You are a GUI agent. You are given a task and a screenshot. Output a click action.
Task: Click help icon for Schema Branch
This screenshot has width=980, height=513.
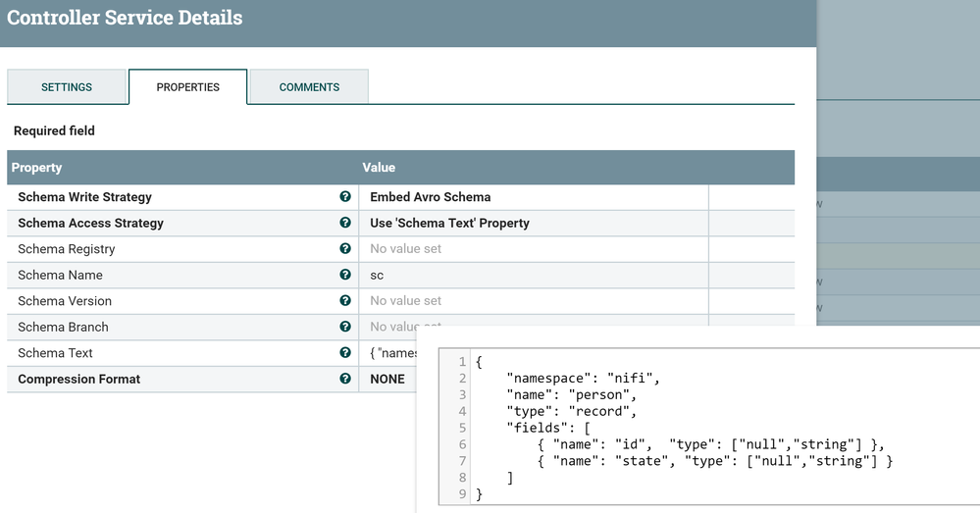pyautogui.click(x=345, y=327)
